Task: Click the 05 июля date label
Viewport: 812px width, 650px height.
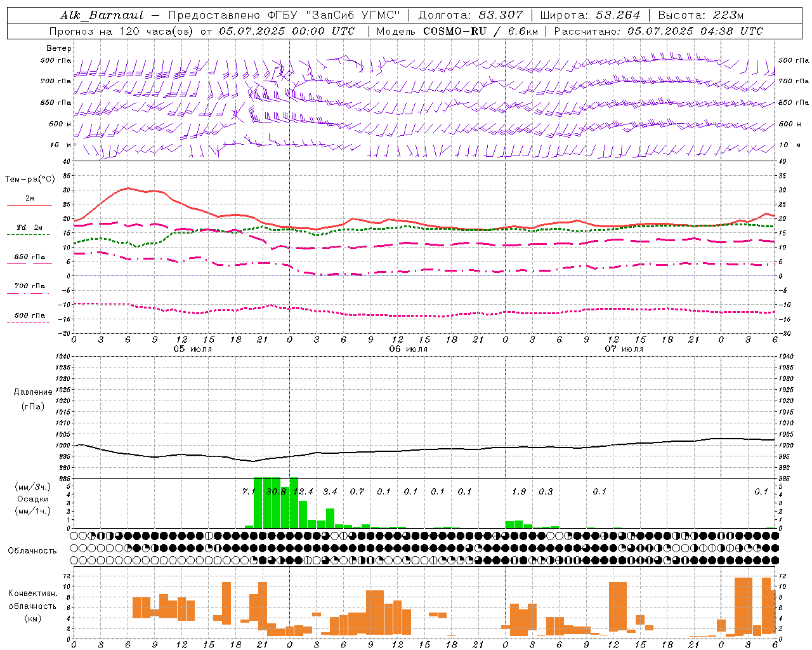Action: click(x=193, y=349)
